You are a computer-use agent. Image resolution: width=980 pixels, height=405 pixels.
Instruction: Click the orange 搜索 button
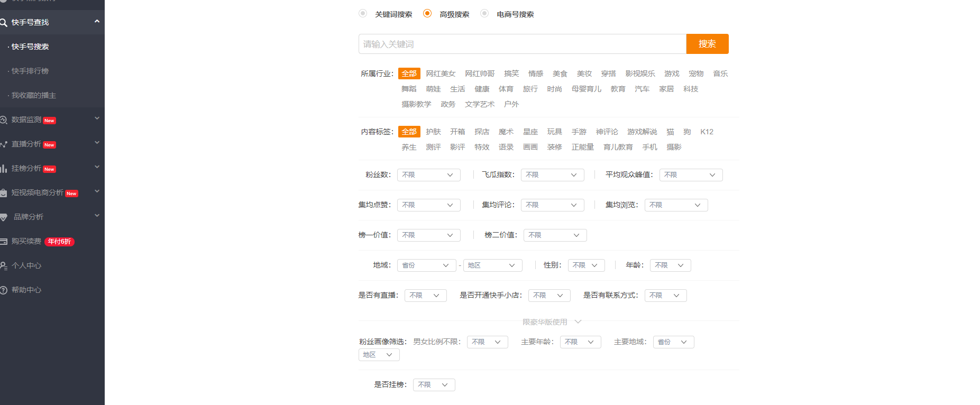click(x=708, y=44)
